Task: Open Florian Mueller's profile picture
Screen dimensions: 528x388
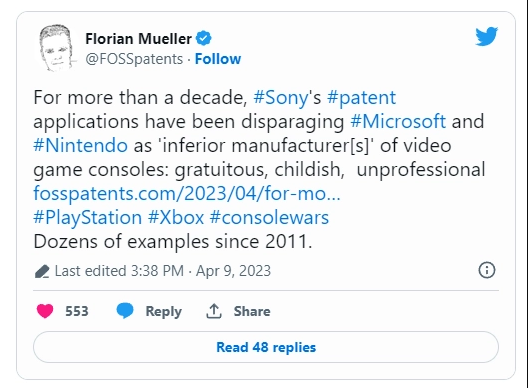Action: (x=56, y=47)
